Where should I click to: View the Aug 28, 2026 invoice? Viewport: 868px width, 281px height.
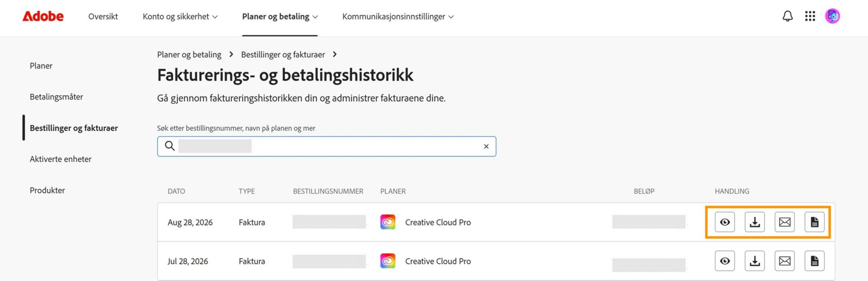725,222
